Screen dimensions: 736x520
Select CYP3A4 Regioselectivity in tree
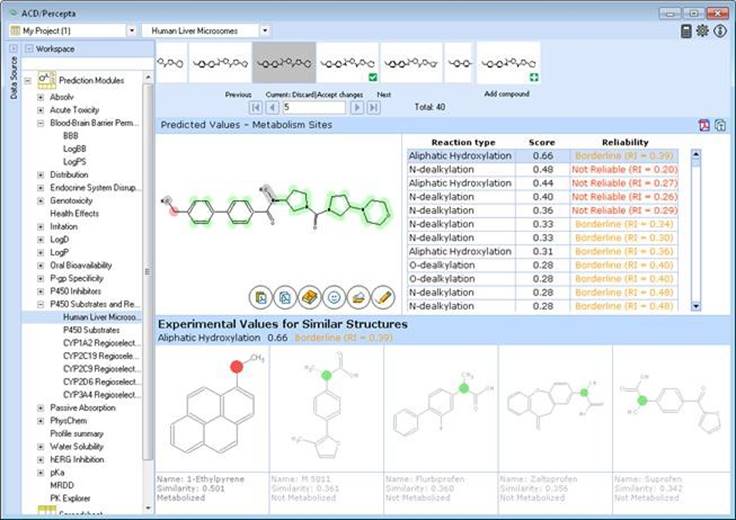pos(102,394)
